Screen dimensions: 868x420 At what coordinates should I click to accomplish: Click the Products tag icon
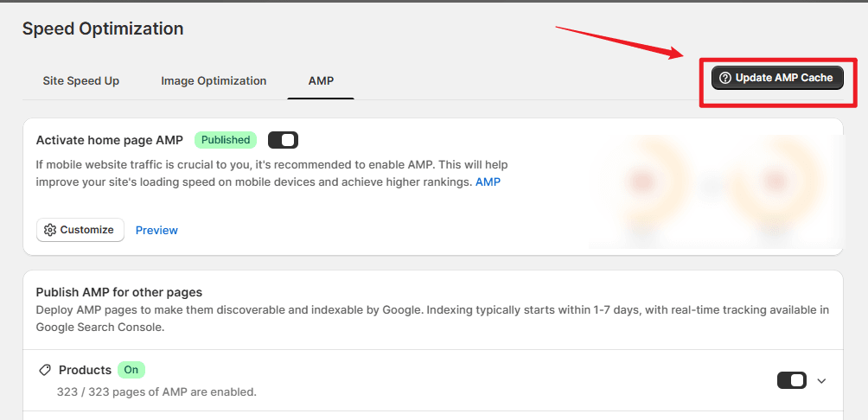[45, 370]
